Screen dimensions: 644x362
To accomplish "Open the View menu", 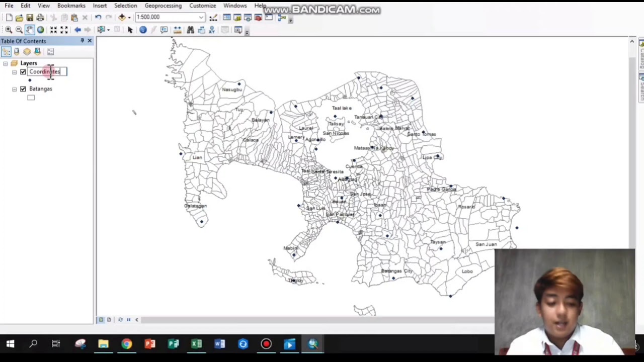I will click(44, 6).
